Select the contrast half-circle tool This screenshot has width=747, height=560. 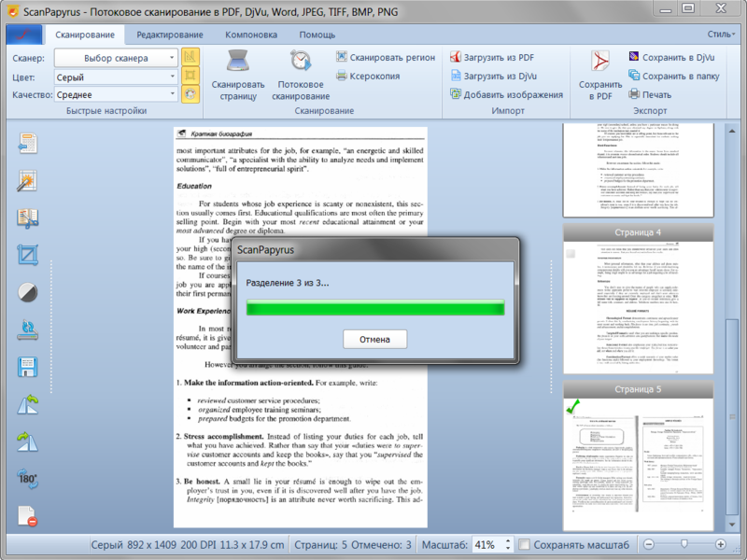[28, 292]
